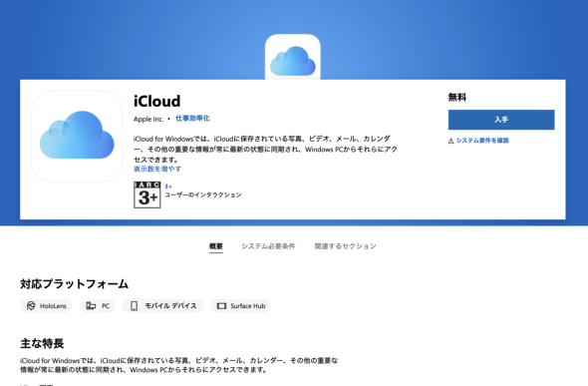
Task: Switch to the システム必要条件 tab
Action: [x=268, y=246]
